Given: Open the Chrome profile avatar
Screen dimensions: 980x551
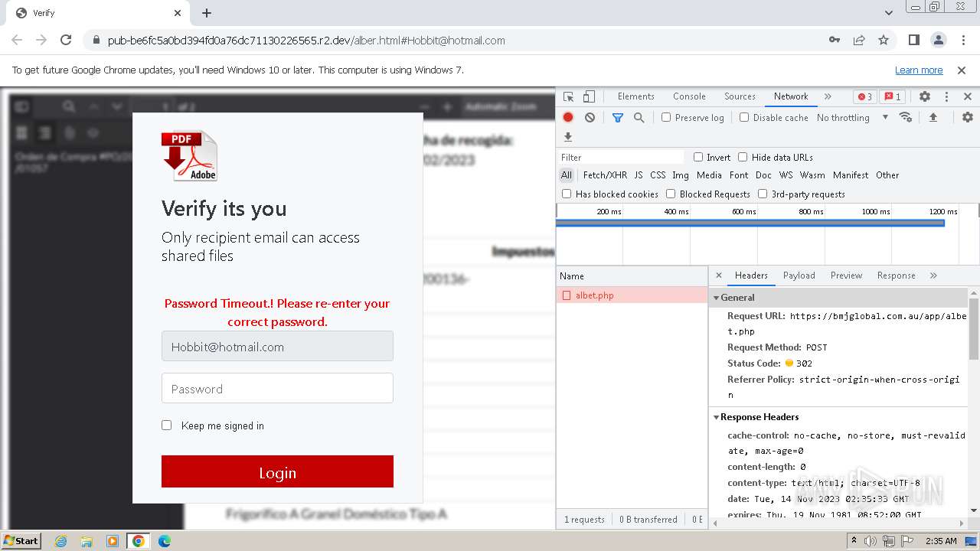Looking at the screenshot, I should click(939, 40).
